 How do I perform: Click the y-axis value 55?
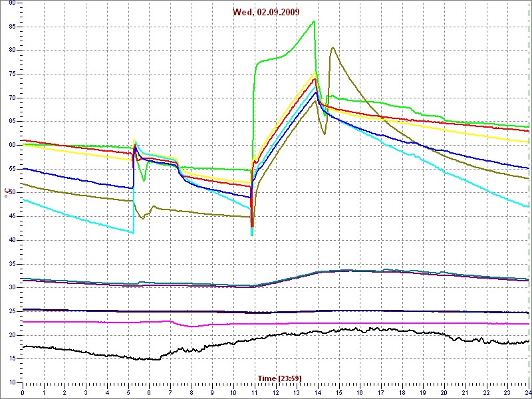[13, 169]
